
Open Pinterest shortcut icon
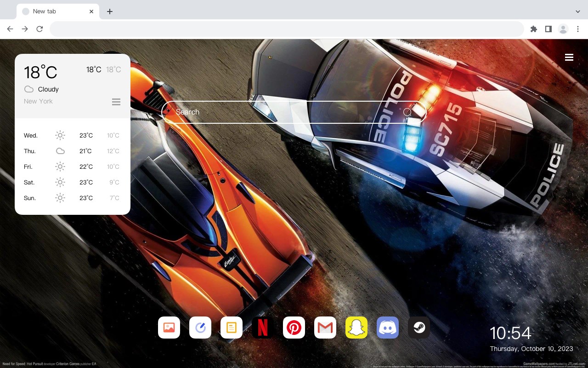click(x=294, y=328)
